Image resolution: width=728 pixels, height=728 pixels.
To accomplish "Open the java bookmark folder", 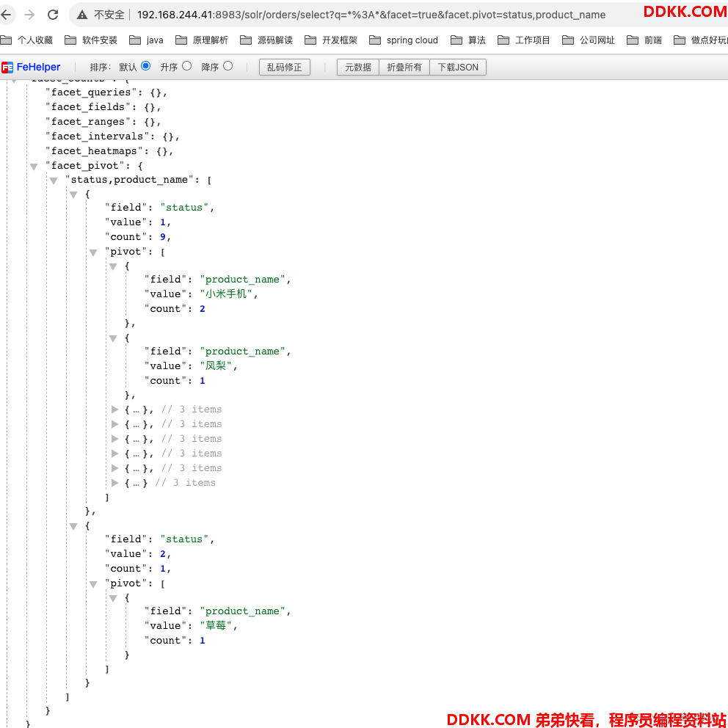I will coord(146,40).
